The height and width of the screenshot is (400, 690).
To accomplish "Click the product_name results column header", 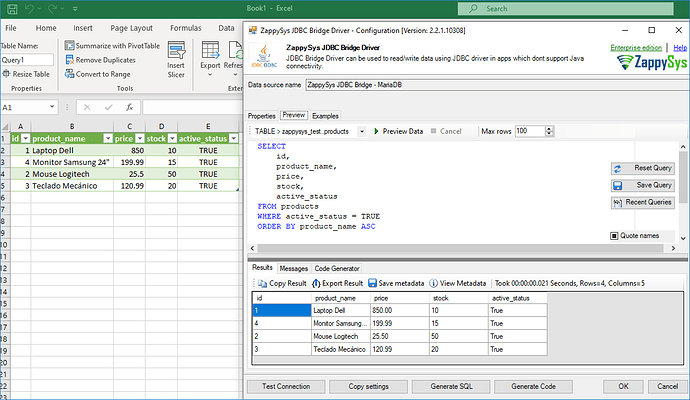I will coord(341,298).
